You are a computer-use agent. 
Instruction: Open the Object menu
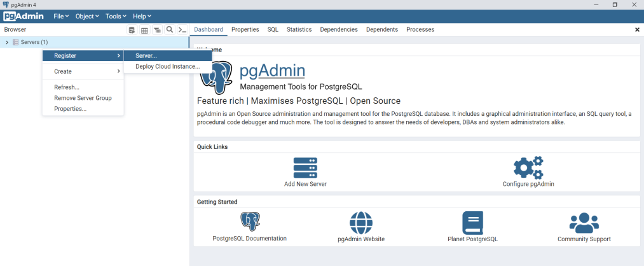pos(87,17)
